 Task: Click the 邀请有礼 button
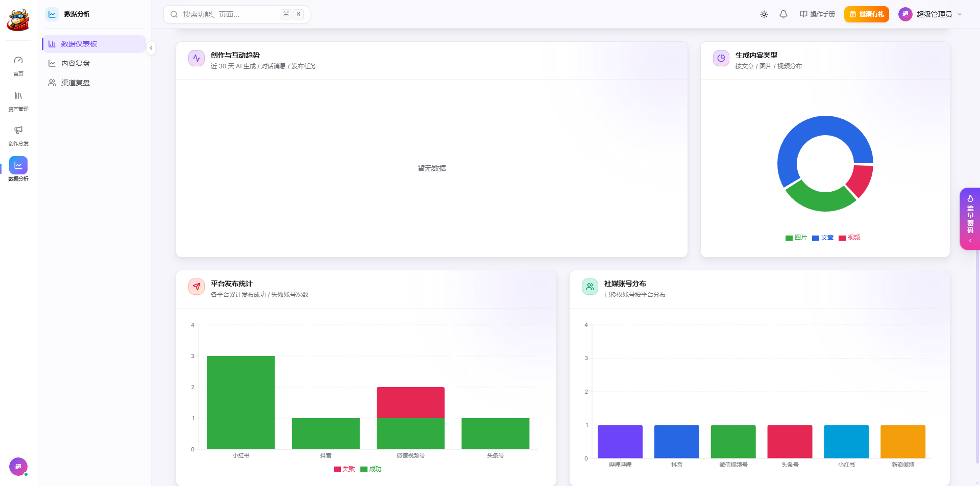pyautogui.click(x=866, y=14)
